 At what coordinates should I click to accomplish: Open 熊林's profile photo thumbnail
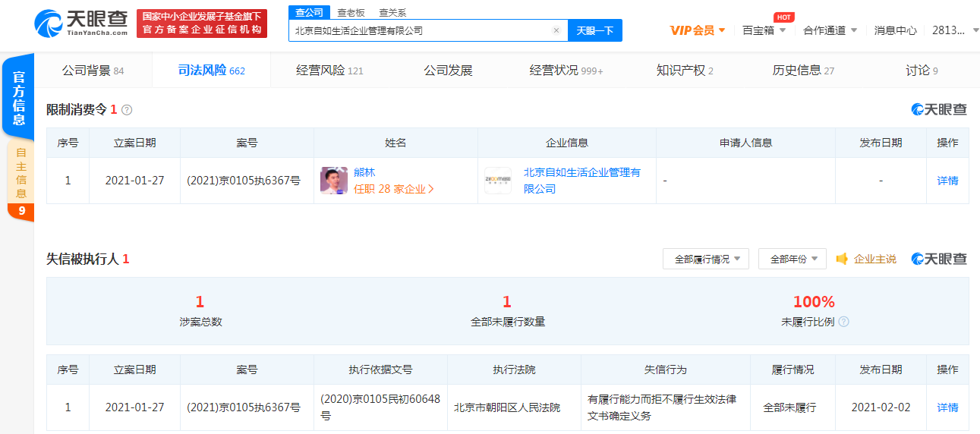pyautogui.click(x=334, y=181)
